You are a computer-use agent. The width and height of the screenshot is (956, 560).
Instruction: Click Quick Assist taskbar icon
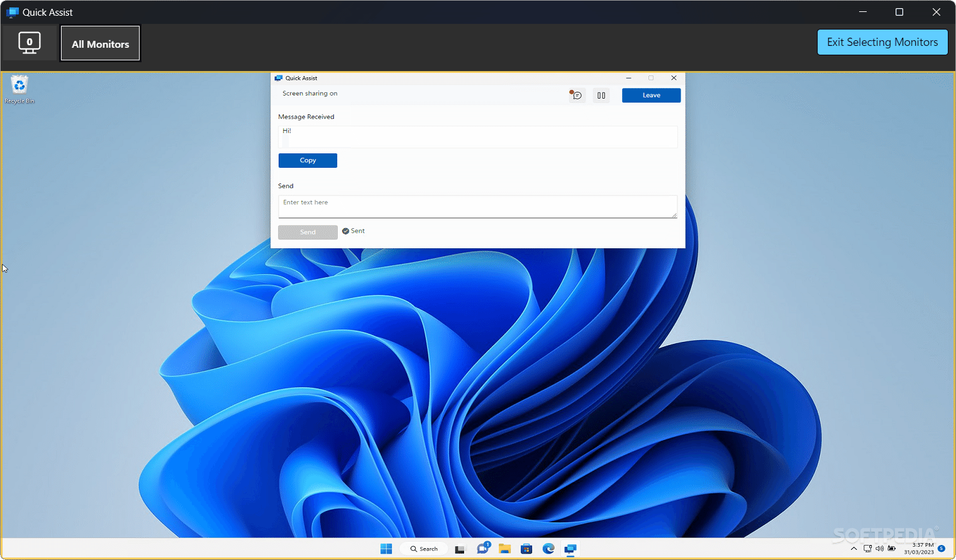(x=570, y=549)
